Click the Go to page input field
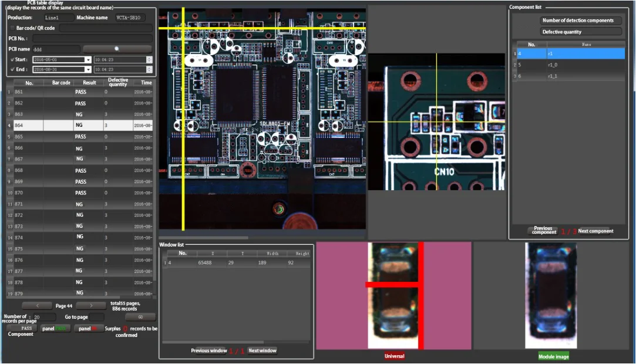 [x=97, y=317]
